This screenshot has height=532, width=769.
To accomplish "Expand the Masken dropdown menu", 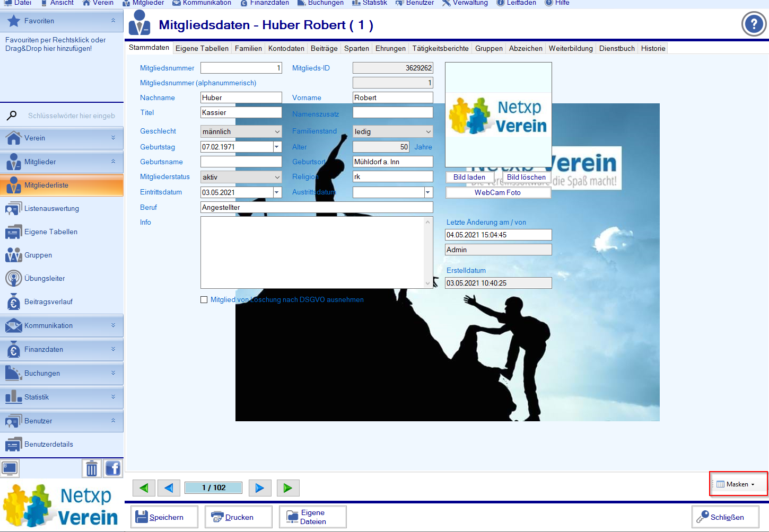I will (738, 484).
